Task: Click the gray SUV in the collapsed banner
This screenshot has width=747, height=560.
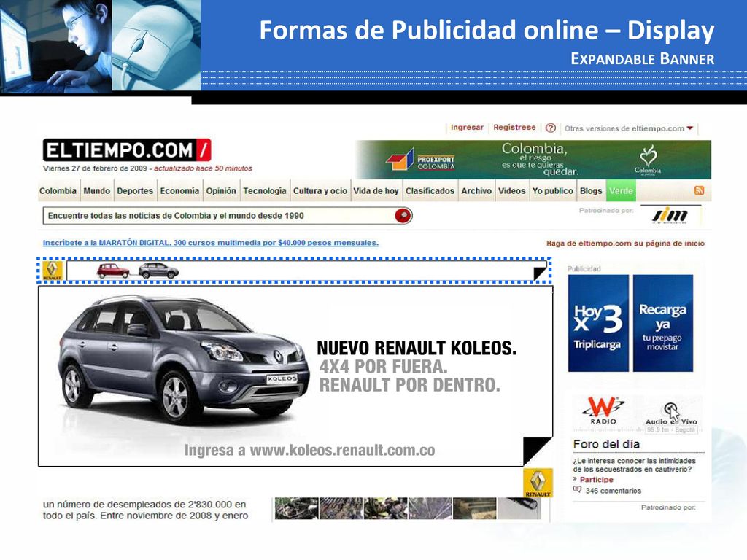Action: (x=158, y=271)
